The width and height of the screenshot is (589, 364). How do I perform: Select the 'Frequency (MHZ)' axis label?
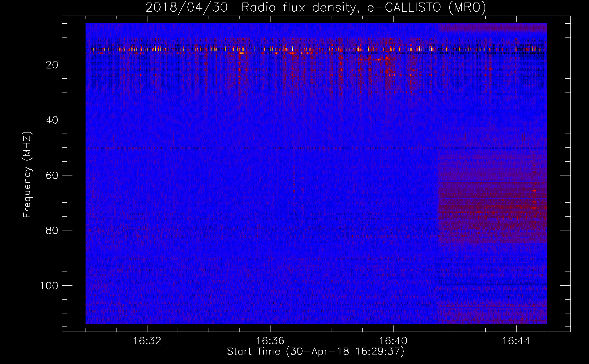tap(27, 174)
